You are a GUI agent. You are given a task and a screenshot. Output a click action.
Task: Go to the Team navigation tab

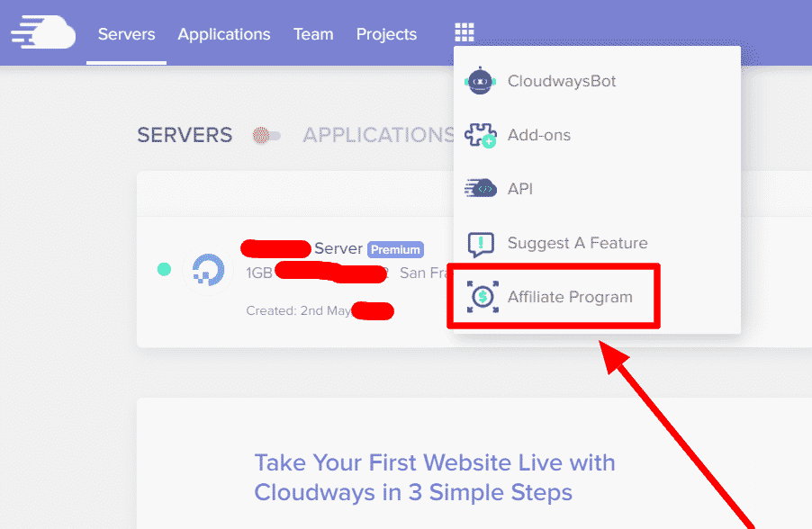(313, 34)
